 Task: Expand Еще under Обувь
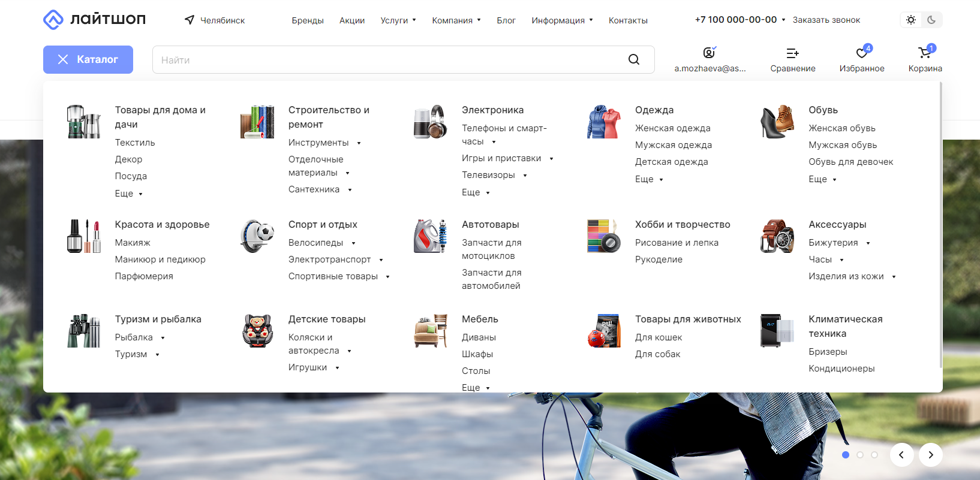tap(822, 179)
